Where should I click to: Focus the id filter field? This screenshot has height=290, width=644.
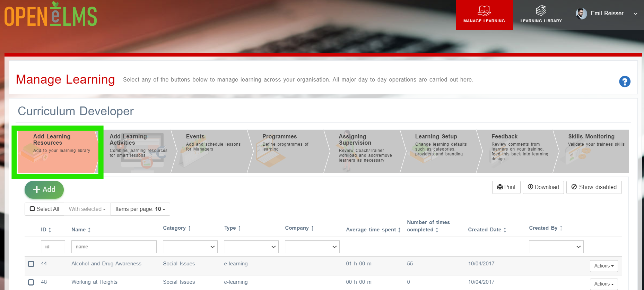pyautogui.click(x=53, y=247)
